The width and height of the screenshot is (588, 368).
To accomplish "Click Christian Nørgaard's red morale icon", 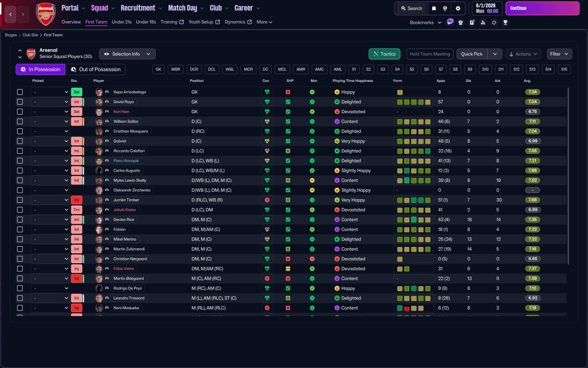I will (312, 259).
